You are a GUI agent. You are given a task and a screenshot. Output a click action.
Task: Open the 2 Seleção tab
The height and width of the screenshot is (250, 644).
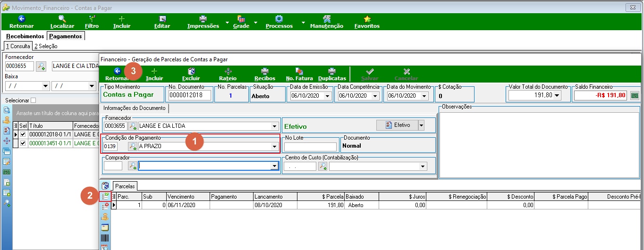click(x=46, y=46)
